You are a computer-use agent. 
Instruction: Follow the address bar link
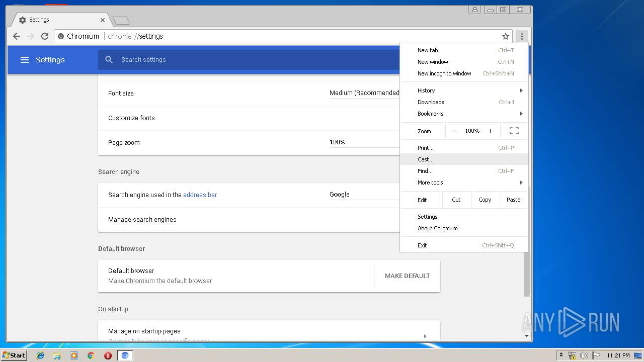click(200, 195)
